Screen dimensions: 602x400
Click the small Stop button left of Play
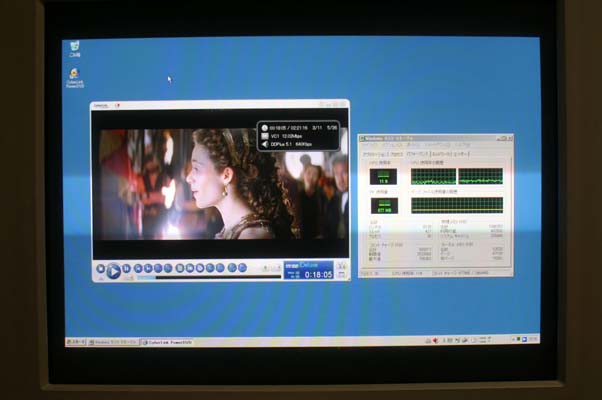click(x=100, y=269)
